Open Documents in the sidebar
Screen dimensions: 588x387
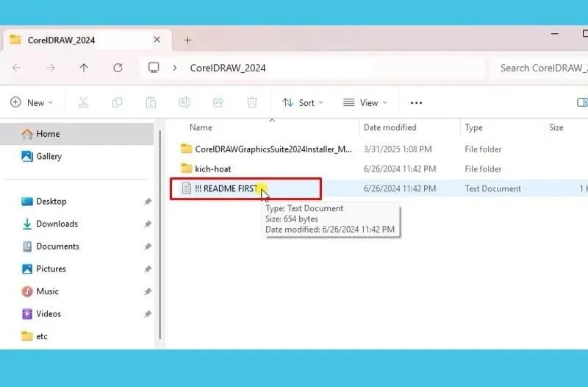coord(58,246)
